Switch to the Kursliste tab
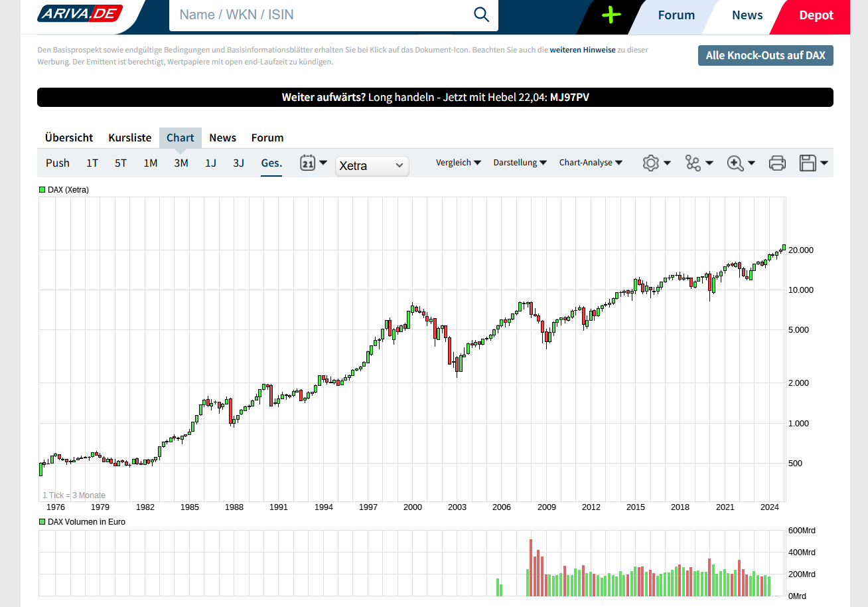 pos(130,138)
